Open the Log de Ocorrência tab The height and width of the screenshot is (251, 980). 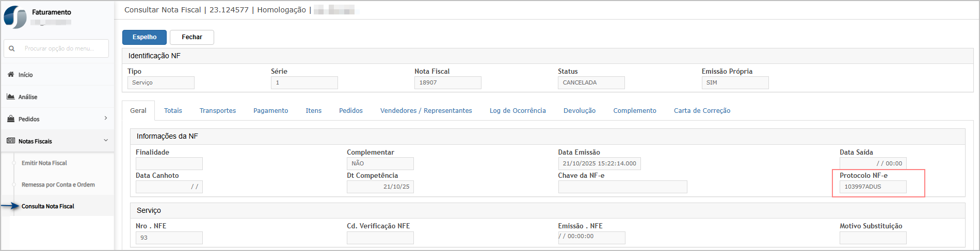518,111
